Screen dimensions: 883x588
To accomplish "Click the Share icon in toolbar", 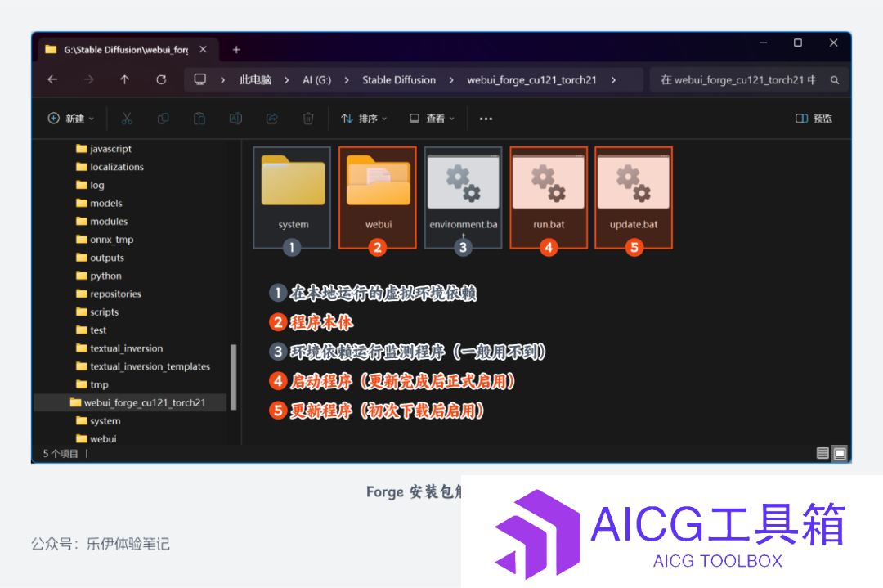I will (272, 119).
